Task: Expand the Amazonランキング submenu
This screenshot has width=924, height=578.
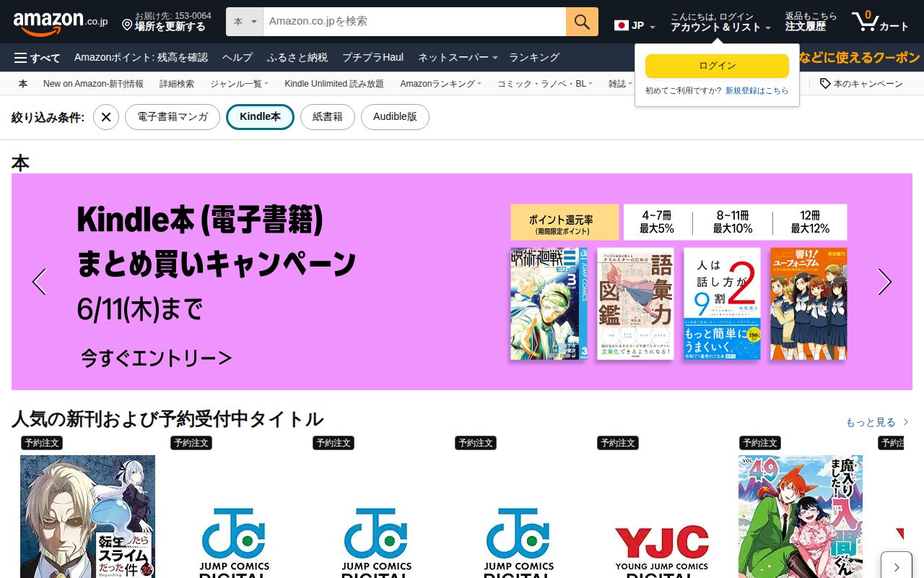Action: click(x=441, y=84)
